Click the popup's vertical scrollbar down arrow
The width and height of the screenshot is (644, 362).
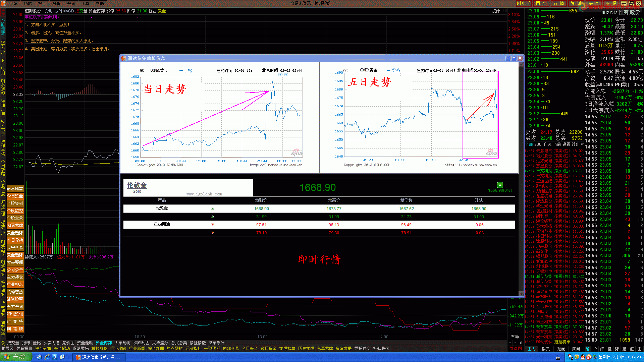point(521,294)
